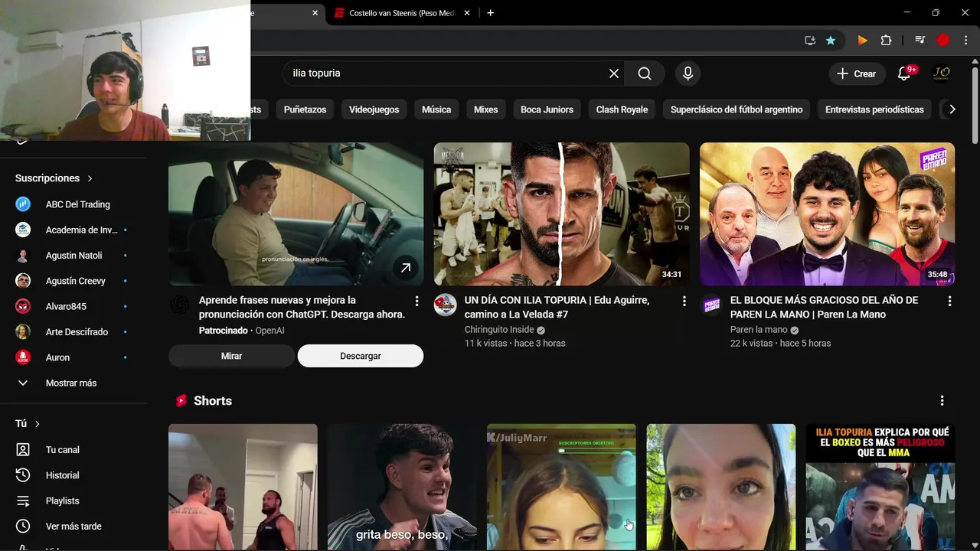Open the UN DÍA CON ILIA TOPURIA title link

tap(557, 308)
